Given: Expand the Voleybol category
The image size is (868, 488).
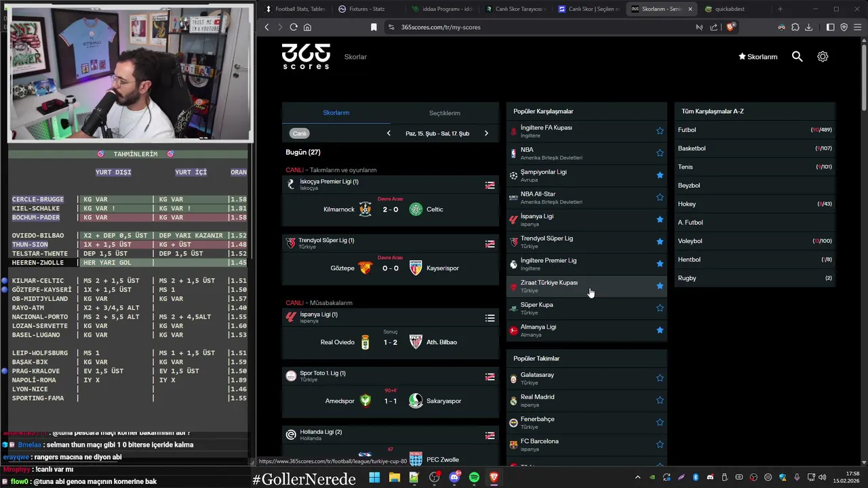Looking at the screenshot, I should (755, 241).
